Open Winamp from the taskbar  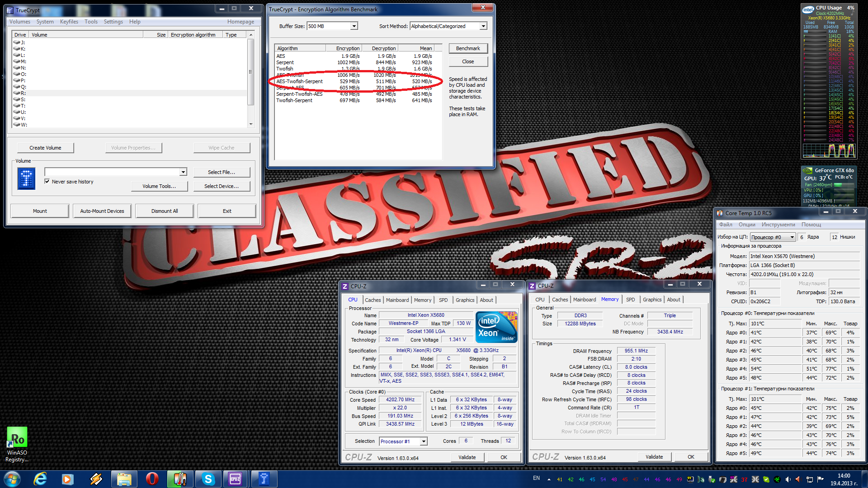tap(96, 479)
